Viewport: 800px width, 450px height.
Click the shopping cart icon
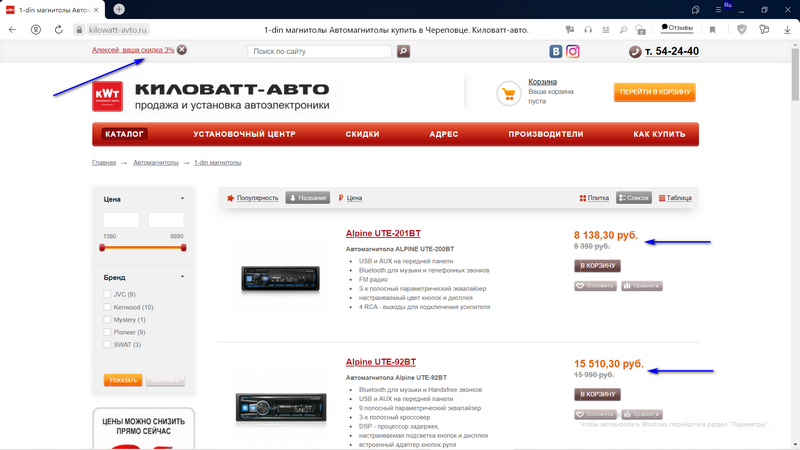tap(509, 93)
